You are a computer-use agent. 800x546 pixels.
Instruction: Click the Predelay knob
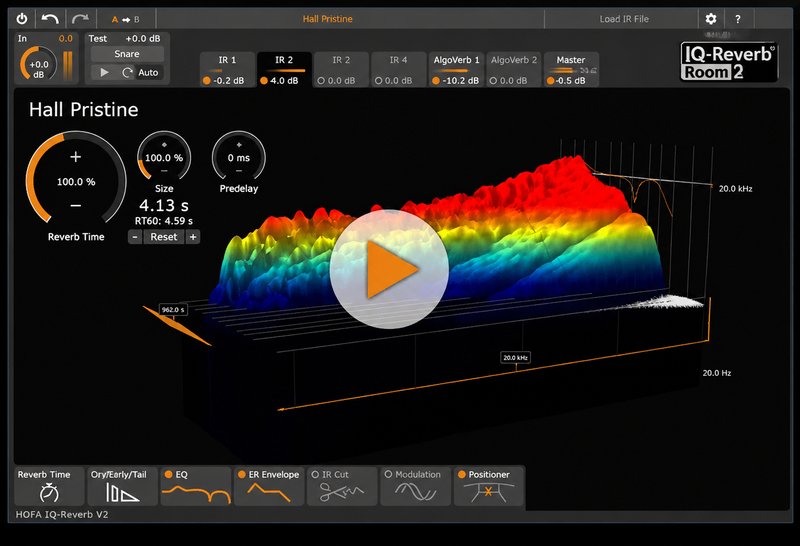click(238, 158)
